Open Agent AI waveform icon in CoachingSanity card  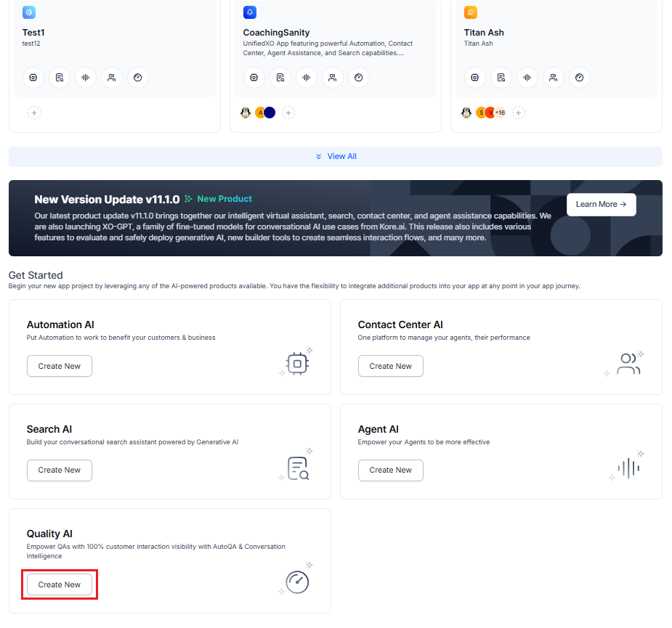(307, 78)
